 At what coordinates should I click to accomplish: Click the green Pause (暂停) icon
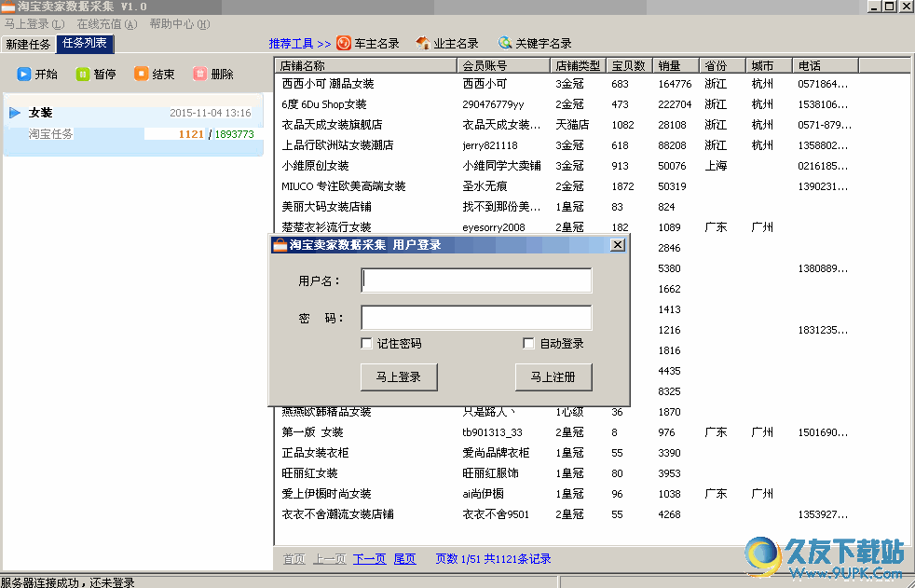click(82, 74)
